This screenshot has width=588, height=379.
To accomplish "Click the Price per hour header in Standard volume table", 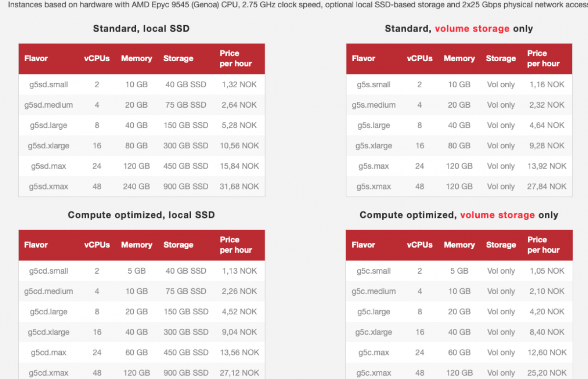I will (x=543, y=58).
